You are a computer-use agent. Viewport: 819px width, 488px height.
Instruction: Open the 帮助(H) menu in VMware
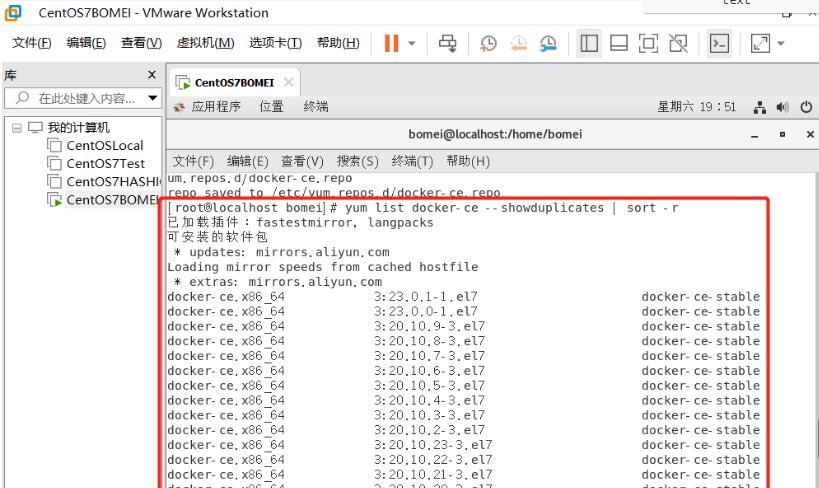(338, 43)
